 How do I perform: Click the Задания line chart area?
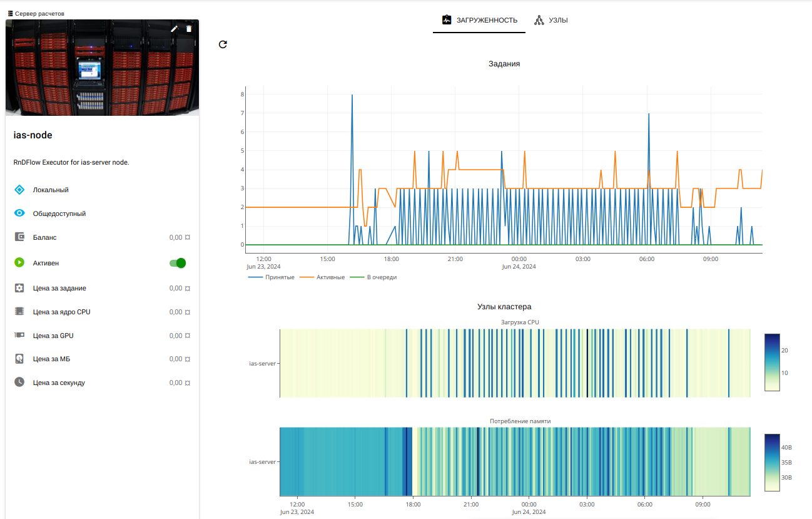tap(504, 169)
